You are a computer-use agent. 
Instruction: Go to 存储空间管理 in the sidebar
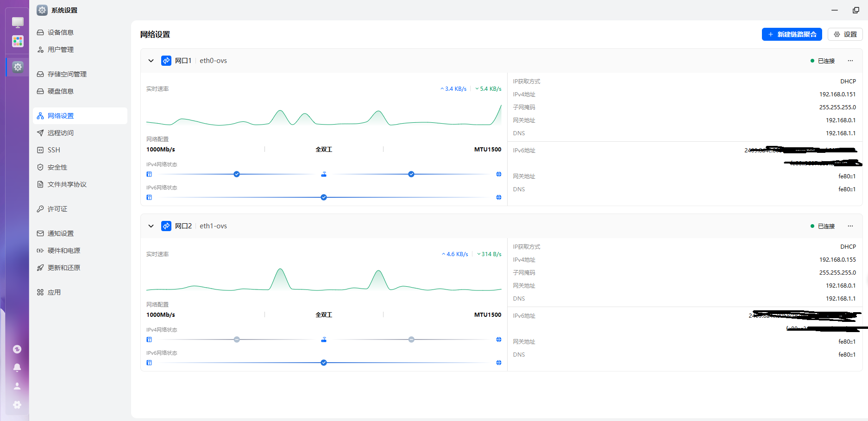coord(67,74)
